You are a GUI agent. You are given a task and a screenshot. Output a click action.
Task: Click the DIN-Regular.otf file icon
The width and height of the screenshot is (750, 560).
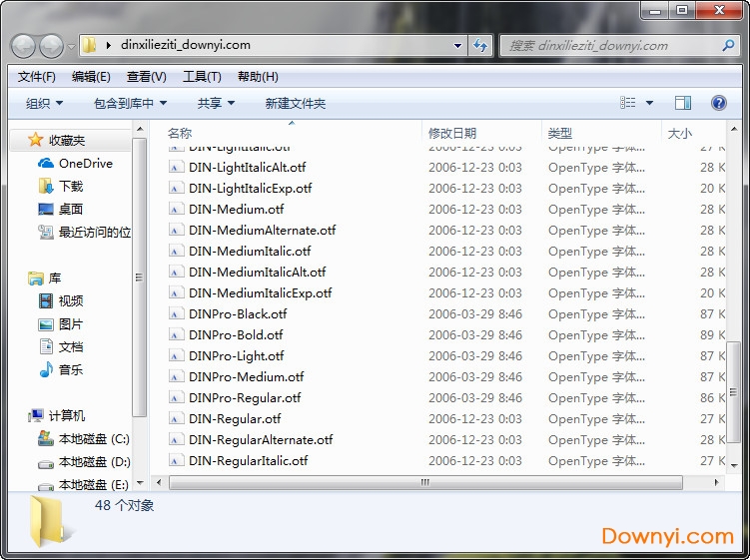point(176,418)
